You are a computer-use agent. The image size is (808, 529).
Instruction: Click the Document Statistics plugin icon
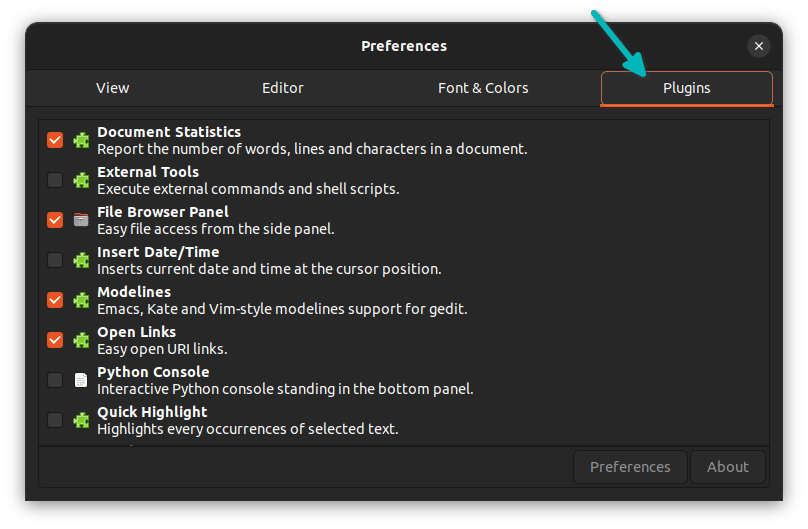coord(81,140)
